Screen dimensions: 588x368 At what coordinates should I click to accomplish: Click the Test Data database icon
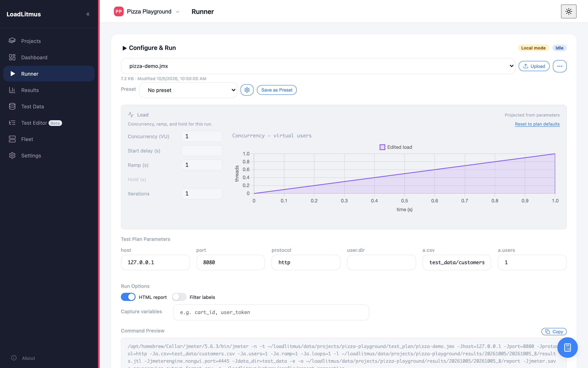(x=12, y=106)
